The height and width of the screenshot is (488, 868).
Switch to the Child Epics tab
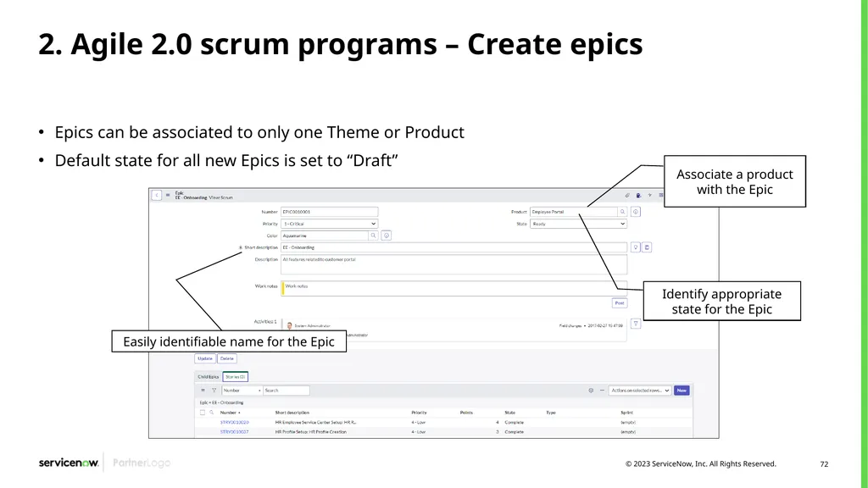coord(209,377)
